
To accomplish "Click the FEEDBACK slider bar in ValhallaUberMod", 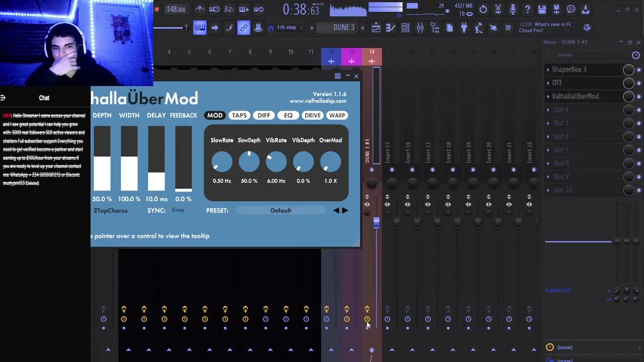I will 184,158.
